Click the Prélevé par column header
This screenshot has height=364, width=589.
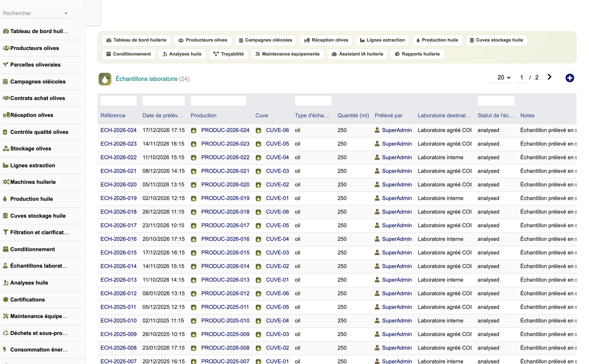tap(389, 115)
